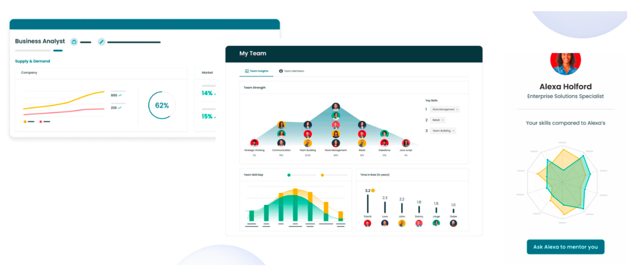This screenshot has height=270, width=644.
Task: Select the avatar directly above Retail label
Action: 362,143
